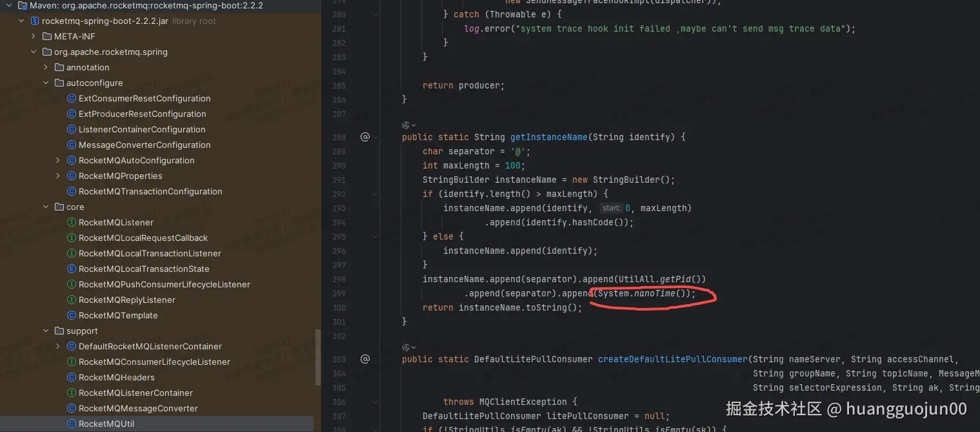The height and width of the screenshot is (432, 980).
Task: Expand RocketMQProperties class node
Action: pyautogui.click(x=58, y=176)
